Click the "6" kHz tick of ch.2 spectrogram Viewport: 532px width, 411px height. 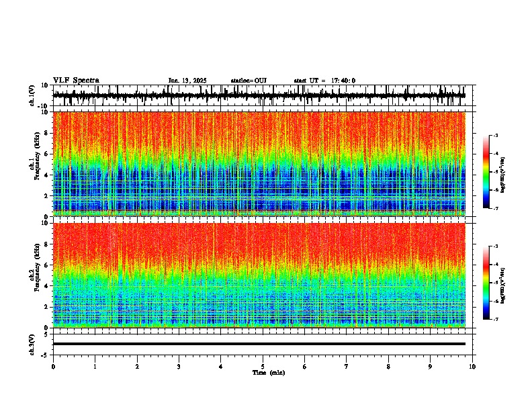[47, 265]
